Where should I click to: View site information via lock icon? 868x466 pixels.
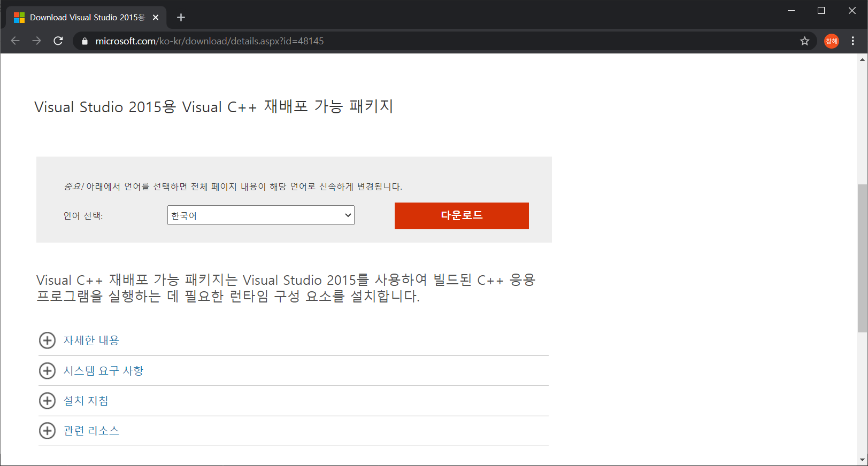85,41
